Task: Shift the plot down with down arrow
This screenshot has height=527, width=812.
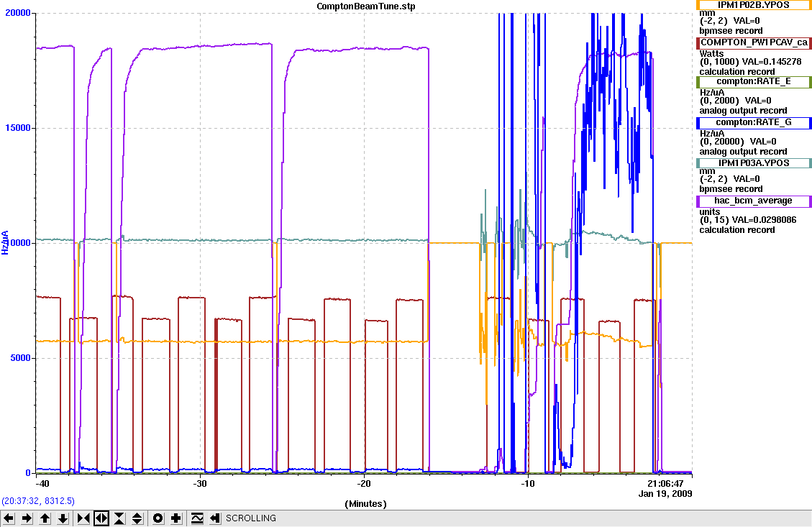Action: point(63,518)
